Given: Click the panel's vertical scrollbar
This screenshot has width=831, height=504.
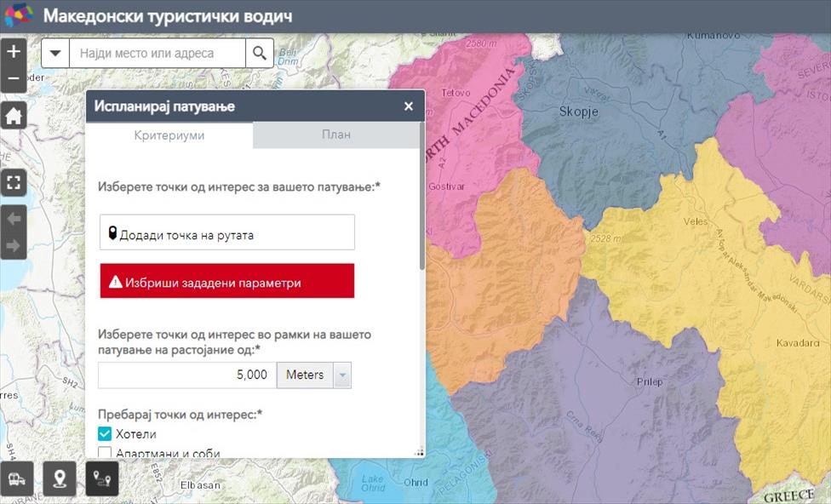Looking at the screenshot, I should pyautogui.click(x=422, y=196).
